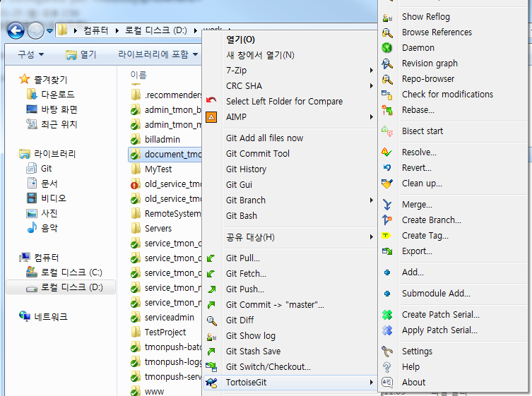Open the recent locations history dropdown arrow
The height and width of the screenshot is (396, 532).
coord(50,31)
